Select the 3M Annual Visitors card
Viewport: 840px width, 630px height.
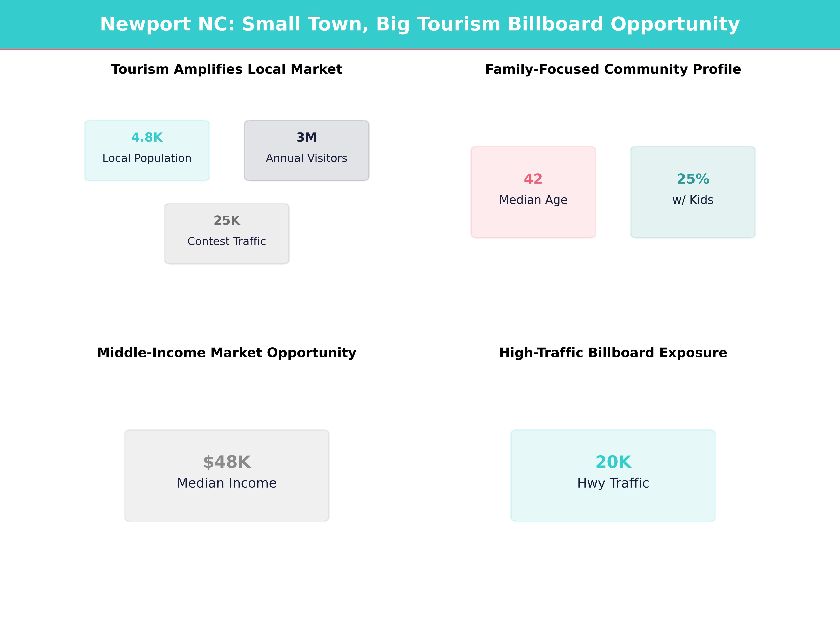click(306, 150)
